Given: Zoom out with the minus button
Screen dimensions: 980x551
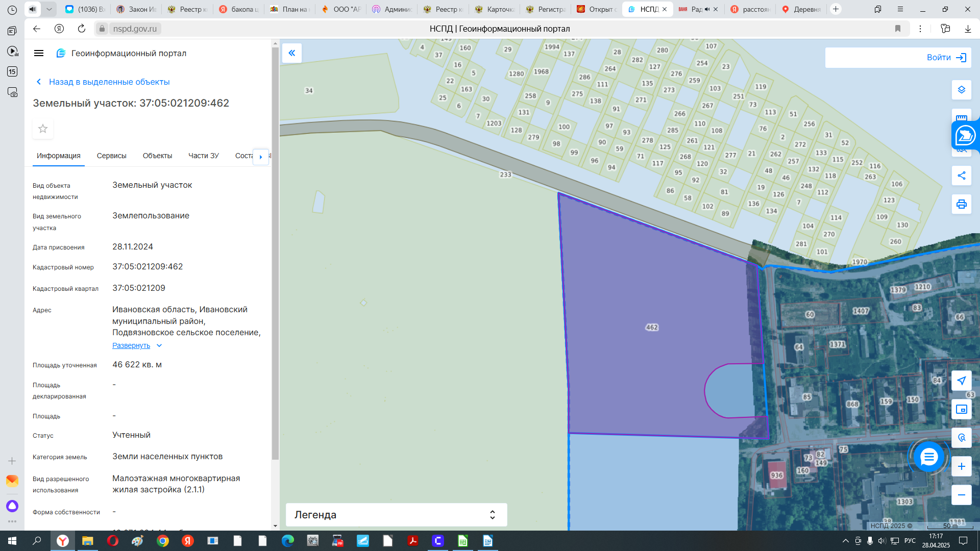Looking at the screenshot, I should pos(961,495).
